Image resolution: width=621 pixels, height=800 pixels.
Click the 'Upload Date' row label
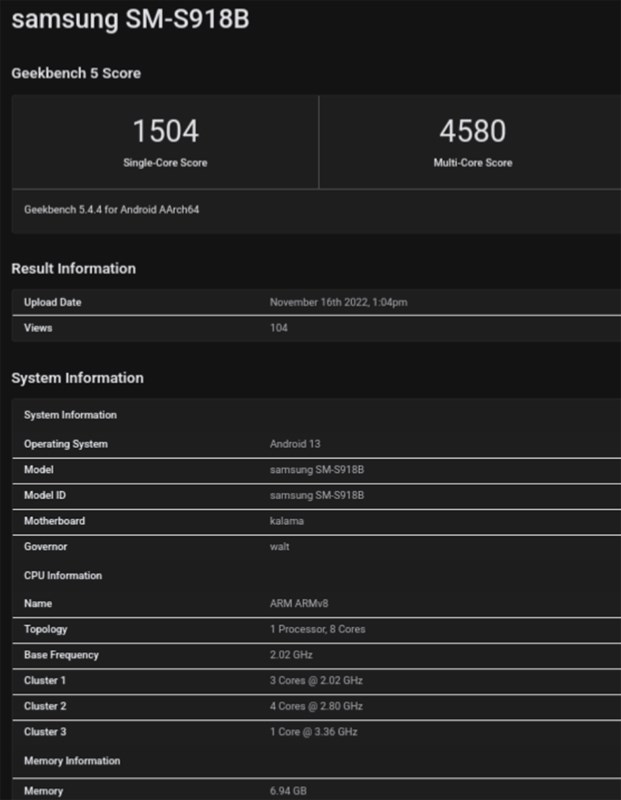(x=53, y=302)
